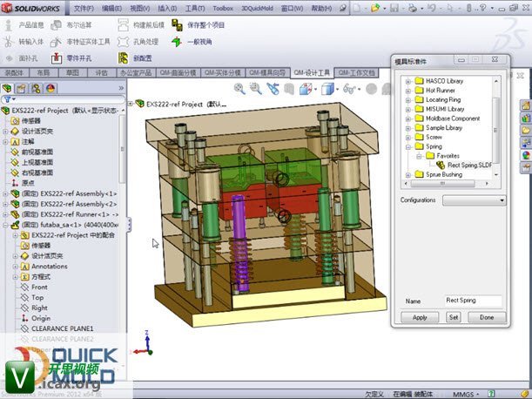The image size is (532, 399).
Task: Click the 构建前后模 icon
Action: pyautogui.click(x=123, y=24)
